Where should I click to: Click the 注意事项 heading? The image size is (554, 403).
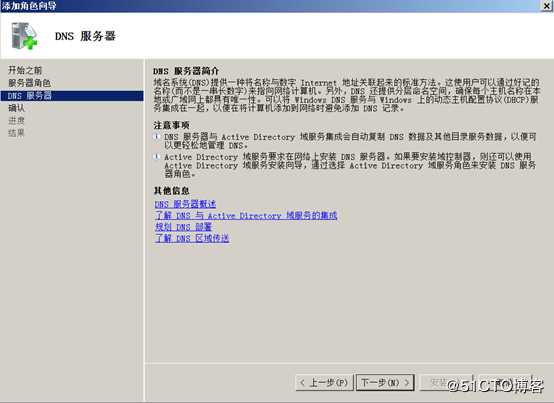point(171,125)
